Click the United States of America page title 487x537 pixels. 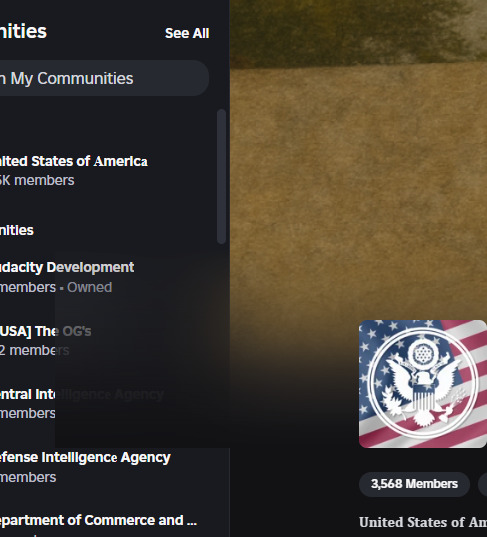pos(423,522)
